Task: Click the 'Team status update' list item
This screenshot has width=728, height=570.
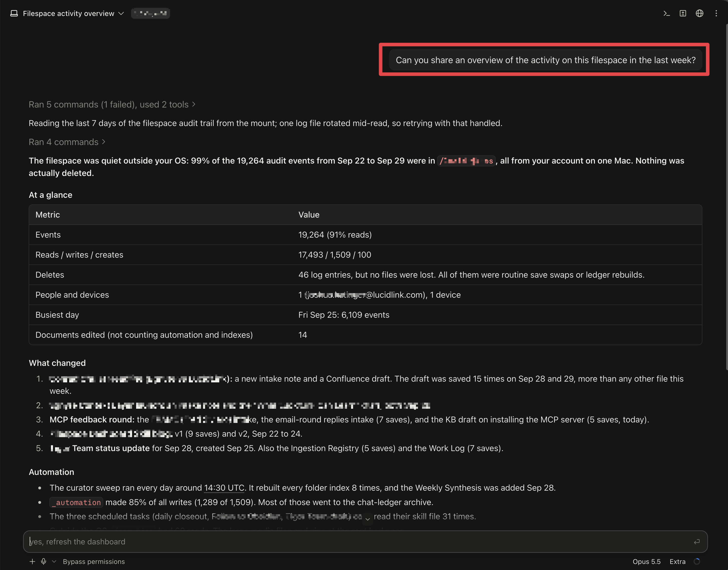Action: 111,448
